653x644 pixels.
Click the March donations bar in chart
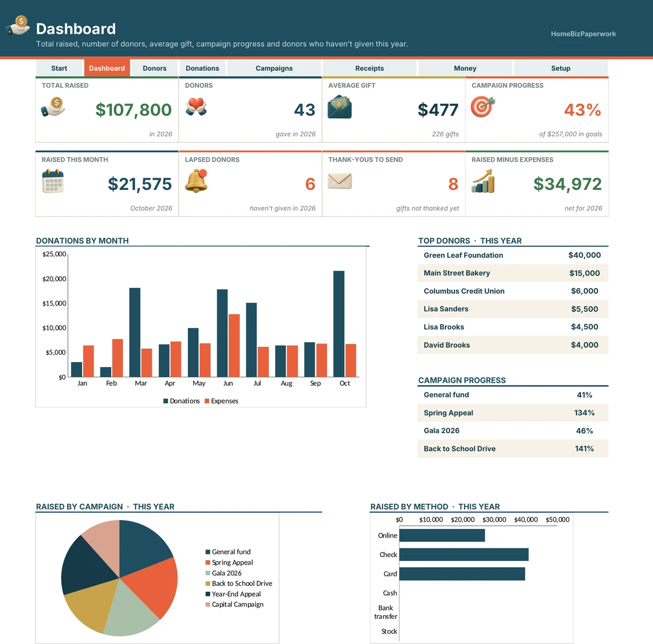click(135, 332)
